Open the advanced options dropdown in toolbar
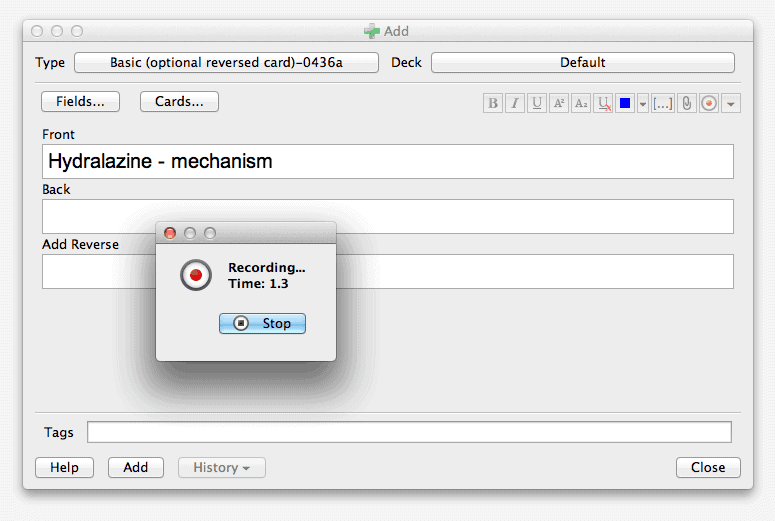Viewport: 775px width, 521px height. click(x=731, y=103)
